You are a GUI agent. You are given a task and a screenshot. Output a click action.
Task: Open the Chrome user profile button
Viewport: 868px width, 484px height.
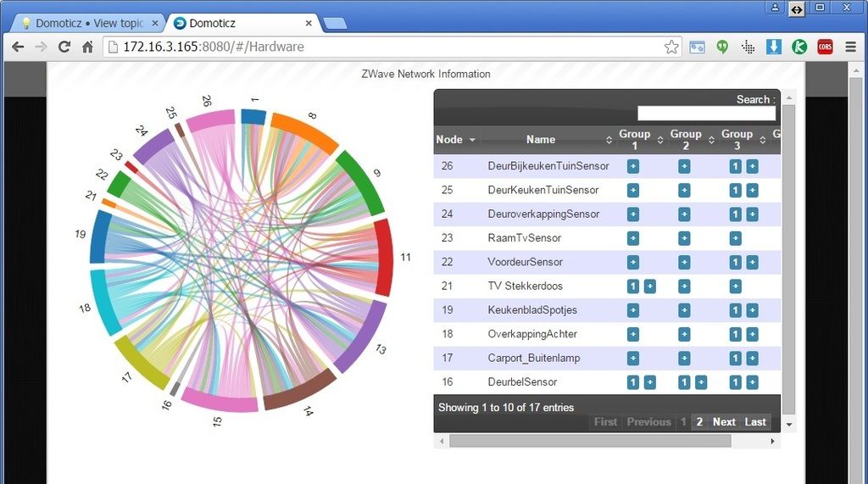click(775, 7)
